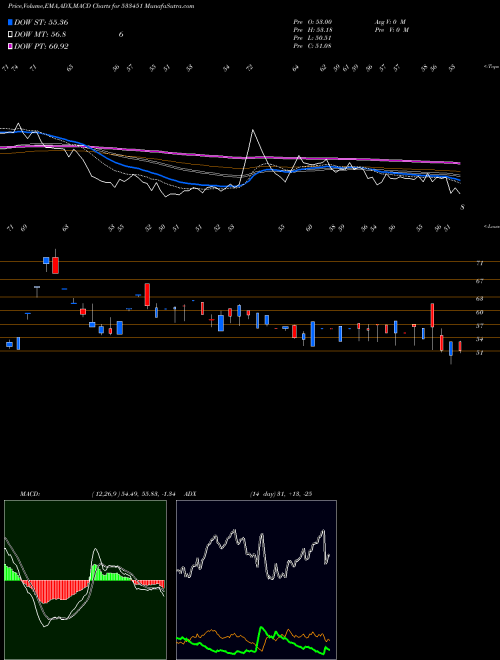Open the ADX indicator chart panel
The image size is (500, 660).
256,580
